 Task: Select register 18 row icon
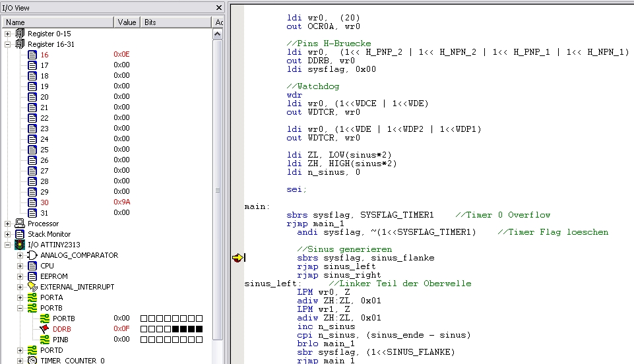tap(32, 76)
